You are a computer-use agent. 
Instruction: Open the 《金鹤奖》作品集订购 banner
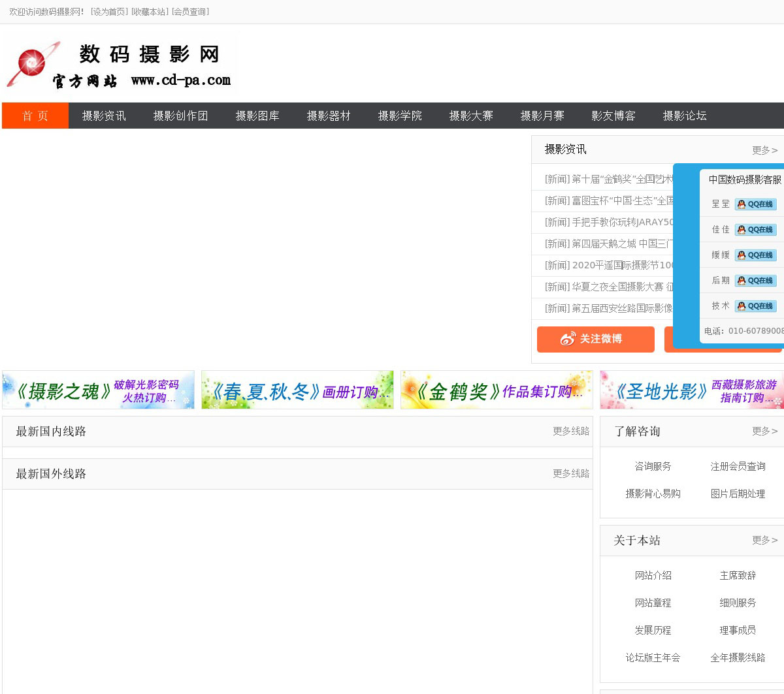click(497, 390)
